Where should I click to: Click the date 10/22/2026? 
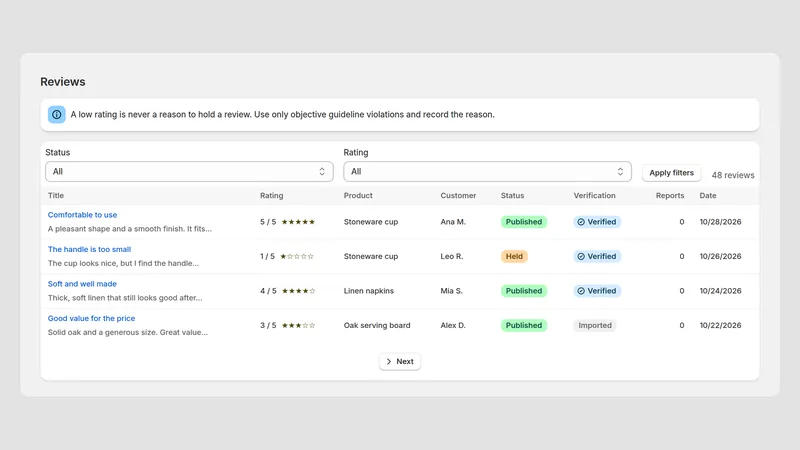(x=720, y=325)
